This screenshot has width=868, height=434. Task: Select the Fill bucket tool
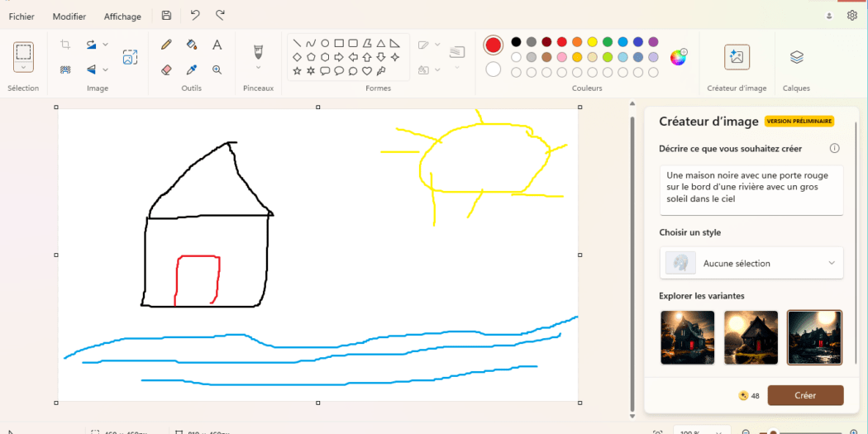192,45
